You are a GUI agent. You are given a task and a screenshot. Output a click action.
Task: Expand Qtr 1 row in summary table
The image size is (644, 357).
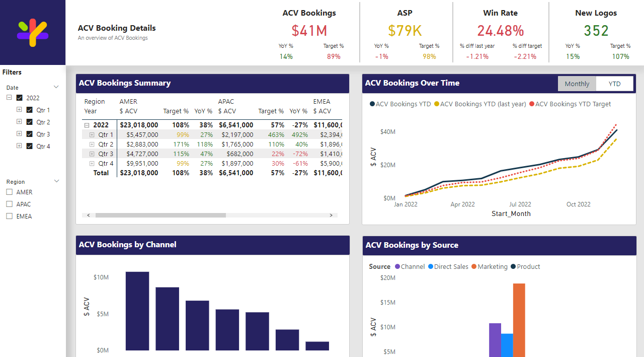coord(92,135)
